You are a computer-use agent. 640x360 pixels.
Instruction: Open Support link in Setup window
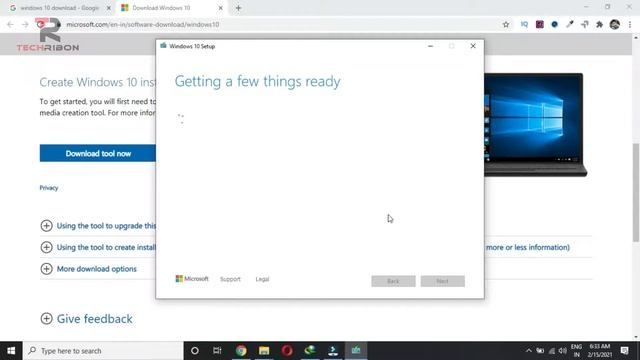pyautogui.click(x=230, y=279)
